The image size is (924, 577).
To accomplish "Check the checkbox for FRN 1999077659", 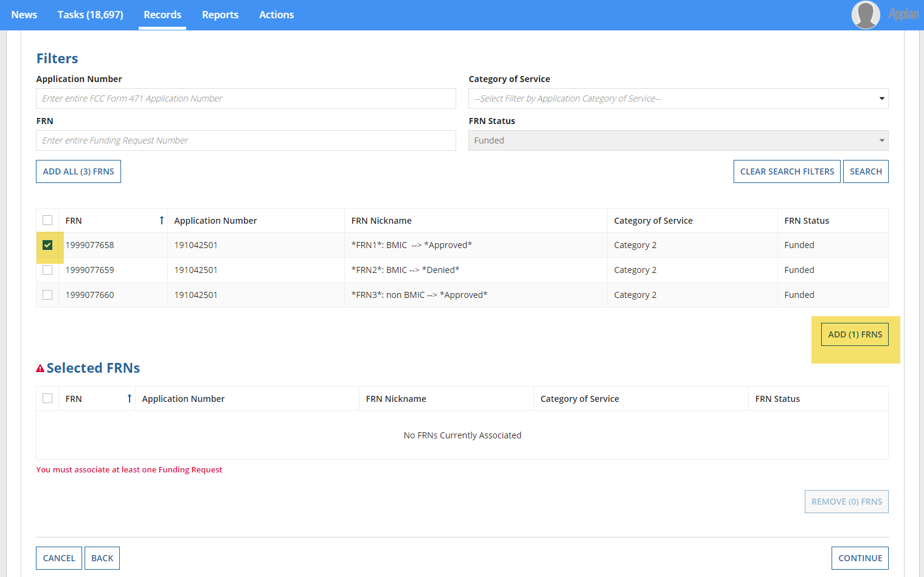I will point(47,270).
